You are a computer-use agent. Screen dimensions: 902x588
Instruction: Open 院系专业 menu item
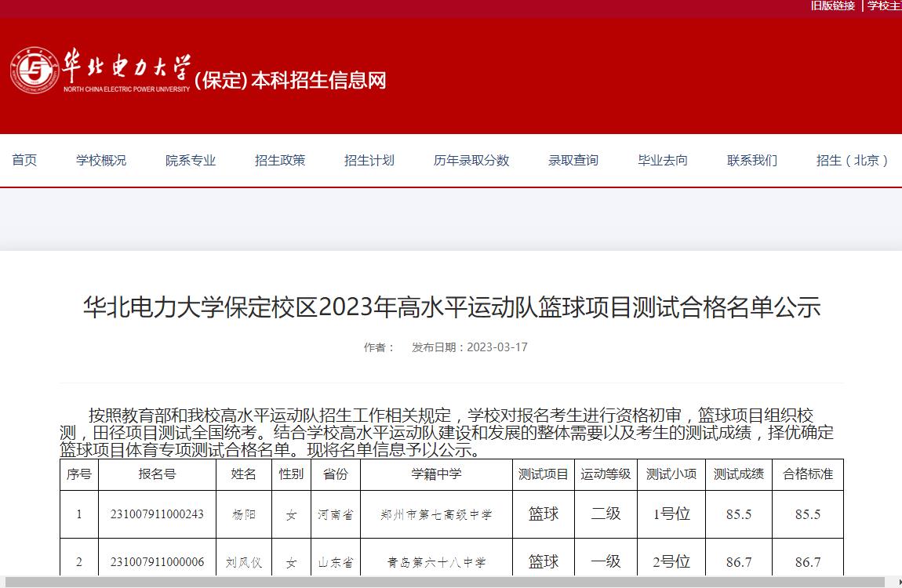(x=191, y=161)
